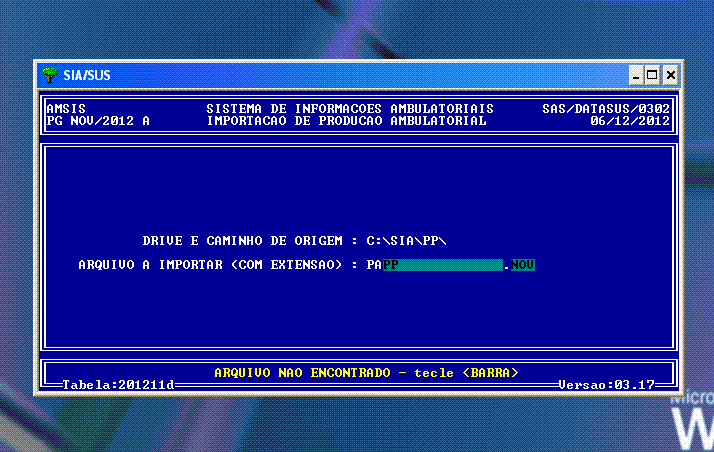Click the Windows logo on desktop wallpaper
The image size is (714, 452).
pos(692,425)
